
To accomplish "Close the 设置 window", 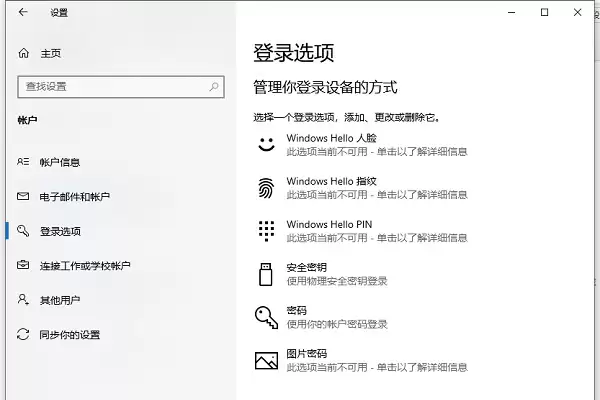I will 577,13.
